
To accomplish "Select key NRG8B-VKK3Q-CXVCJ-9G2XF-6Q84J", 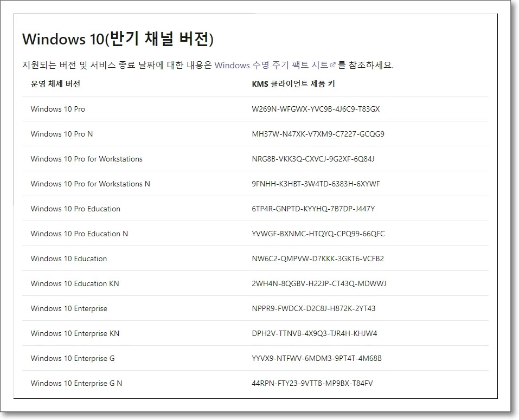I will (313, 159).
